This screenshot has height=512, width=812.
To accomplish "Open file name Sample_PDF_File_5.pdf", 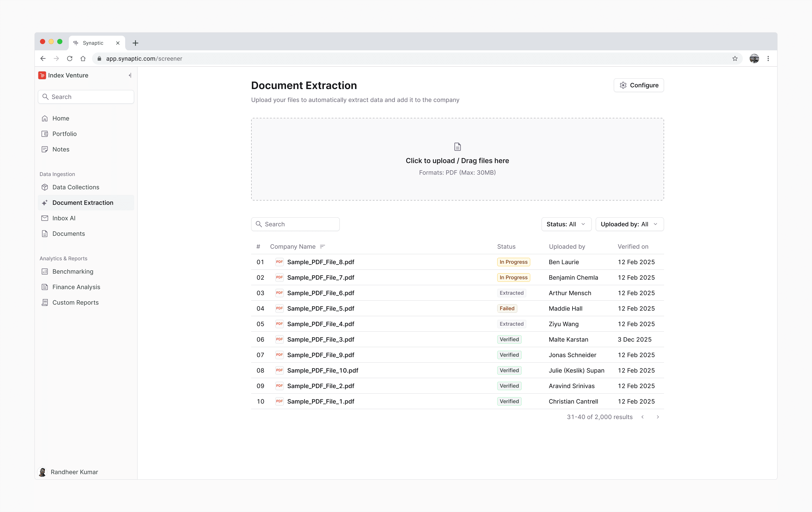I will 321,309.
